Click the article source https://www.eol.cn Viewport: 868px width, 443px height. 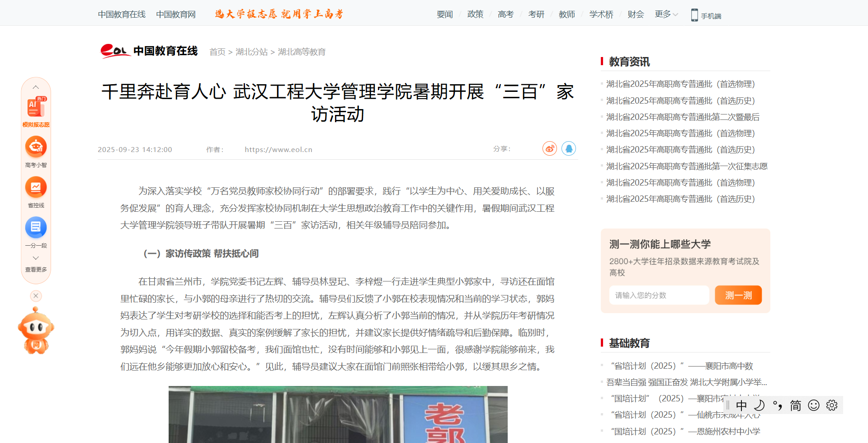coord(278,150)
